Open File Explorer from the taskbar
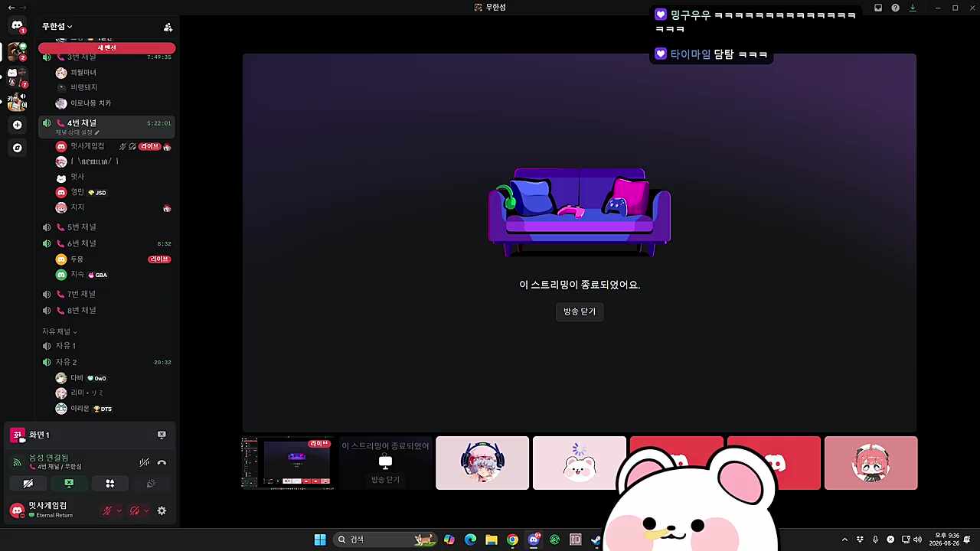Screen dimensions: 980x551 pos(492,540)
